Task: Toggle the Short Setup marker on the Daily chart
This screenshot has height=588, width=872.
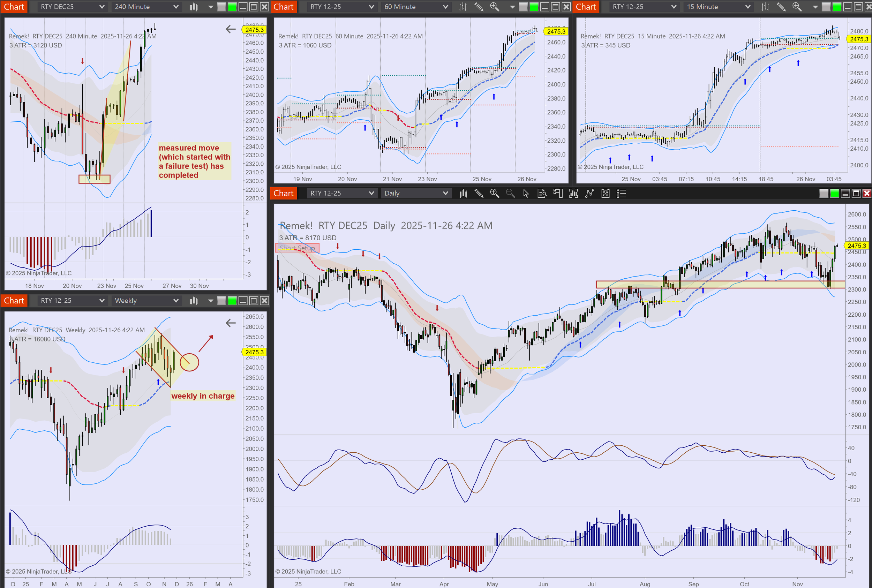Action: pos(298,248)
